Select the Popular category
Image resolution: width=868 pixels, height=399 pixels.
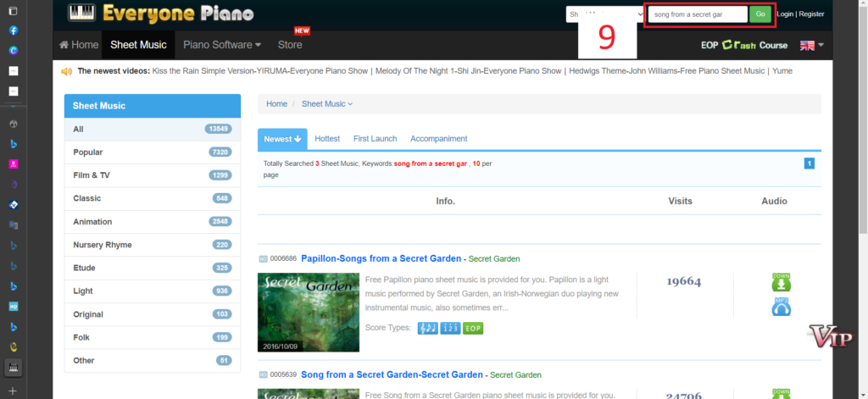[x=153, y=152]
